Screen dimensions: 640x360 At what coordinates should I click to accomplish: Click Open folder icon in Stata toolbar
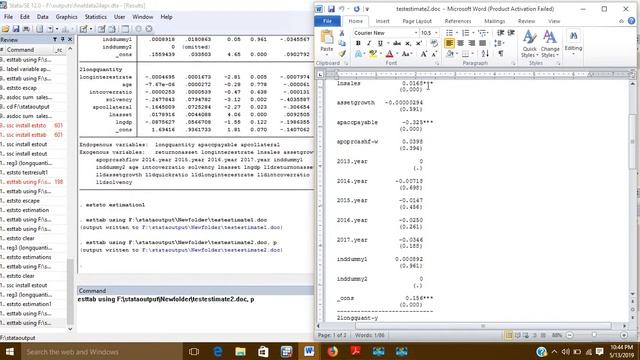[5, 29]
